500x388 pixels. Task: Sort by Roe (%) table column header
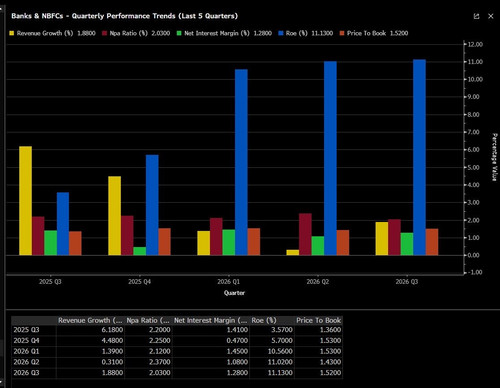point(272,320)
